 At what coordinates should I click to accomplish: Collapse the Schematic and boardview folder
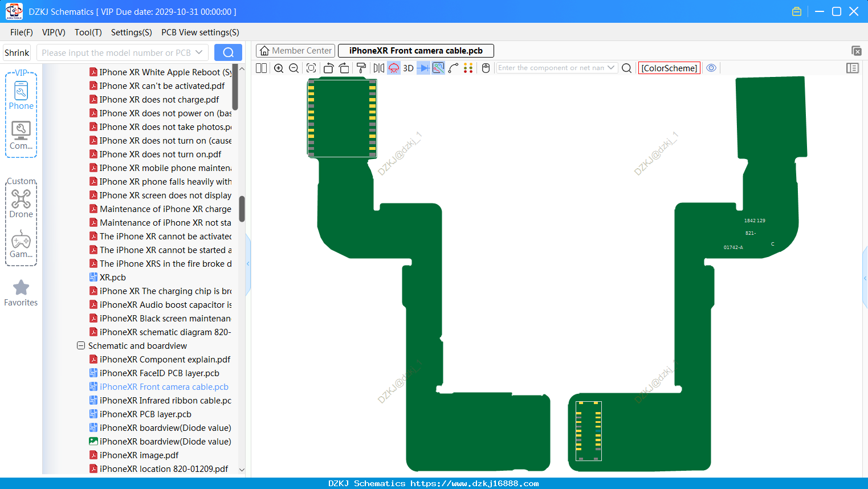point(81,346)
